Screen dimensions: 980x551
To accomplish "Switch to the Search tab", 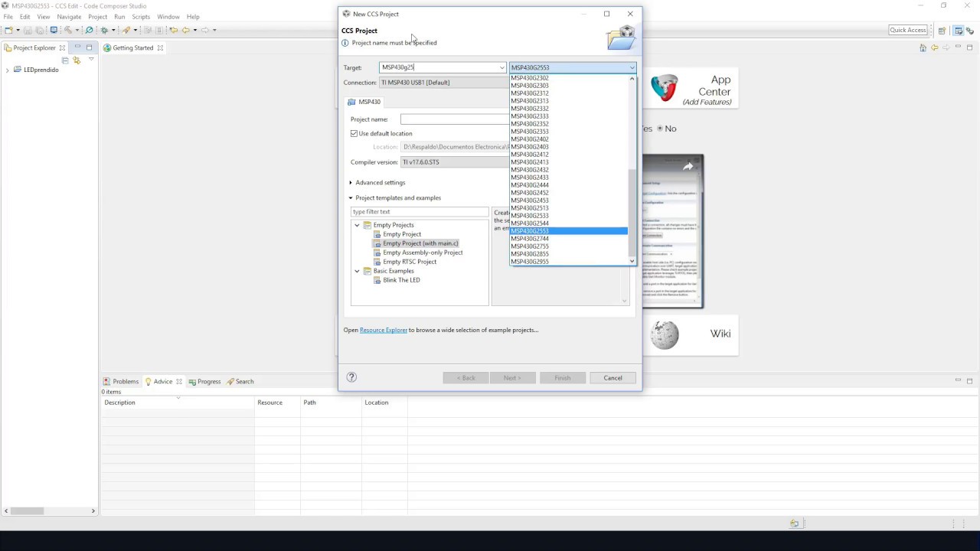I will point(240,381).
